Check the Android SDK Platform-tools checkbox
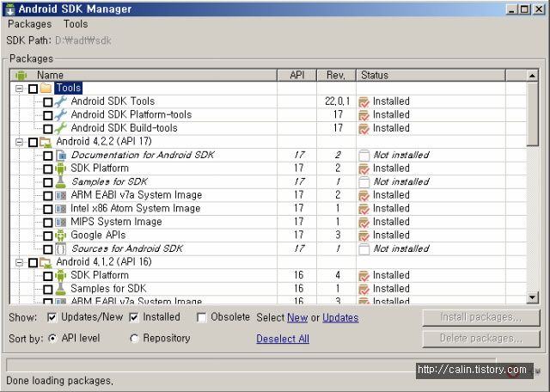Screen dimensions: 550x392 48,115
